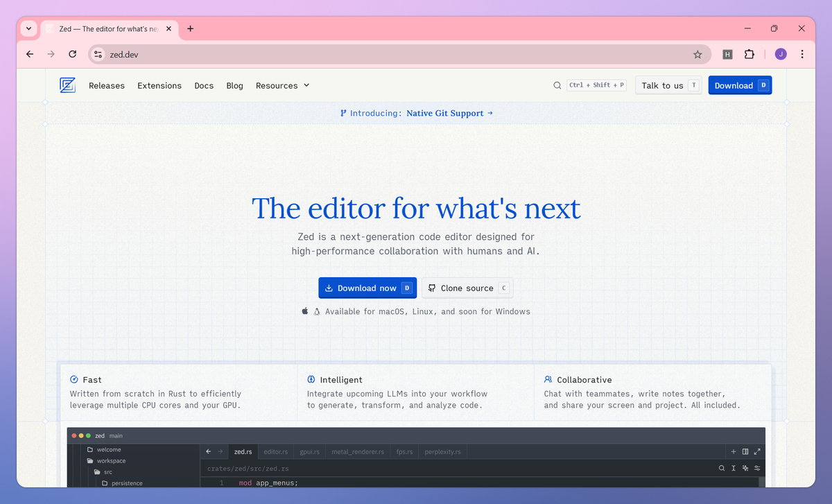
Task: Click the plus icon in editor tab bar
Action: click(x=734, y=451)
